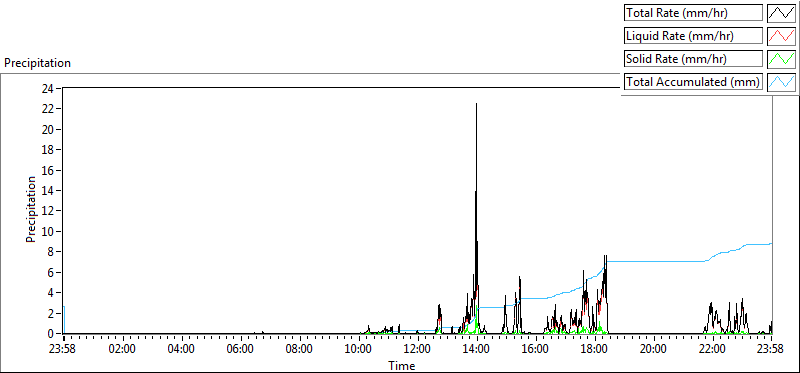Click the blue Total Accumulated line-style icon

click(x=782, y=82)
